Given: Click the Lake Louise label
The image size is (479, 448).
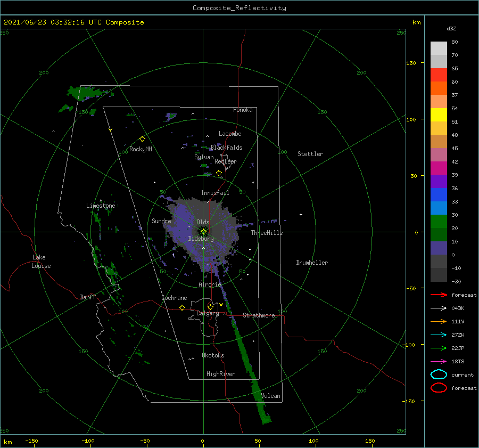Looking at the screenshot, I should point(41,262).
